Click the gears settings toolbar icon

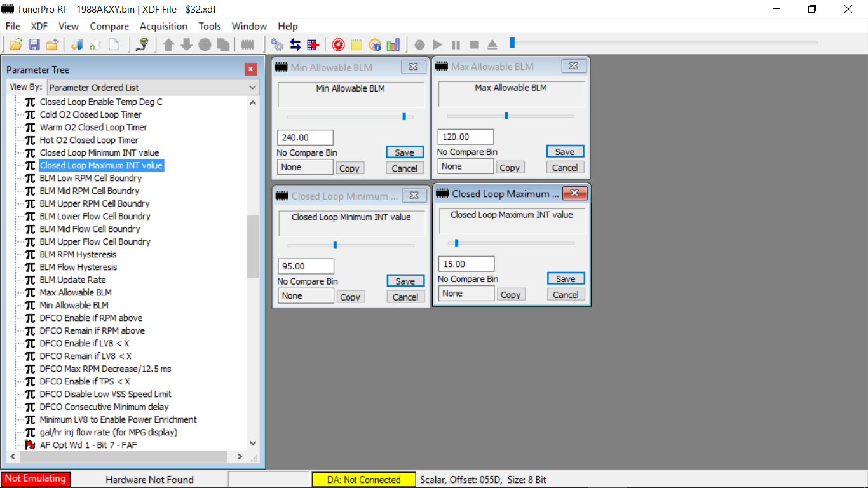coord(277,44)
